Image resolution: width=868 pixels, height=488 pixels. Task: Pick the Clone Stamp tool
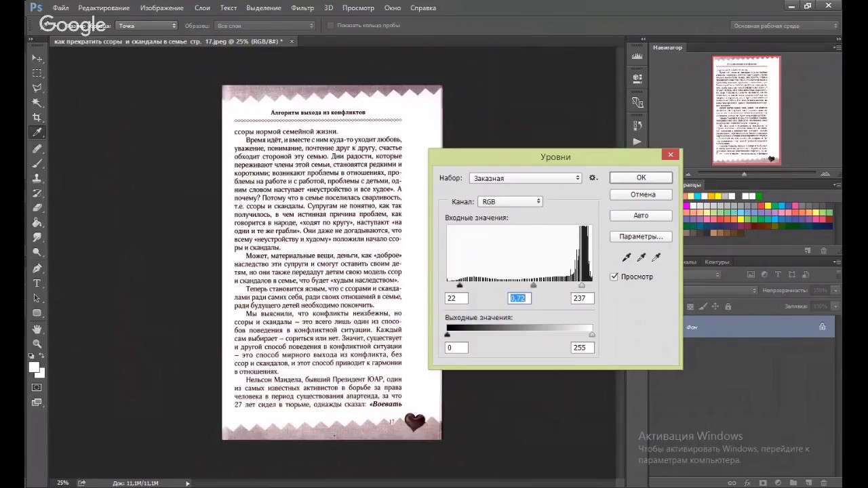37,178
